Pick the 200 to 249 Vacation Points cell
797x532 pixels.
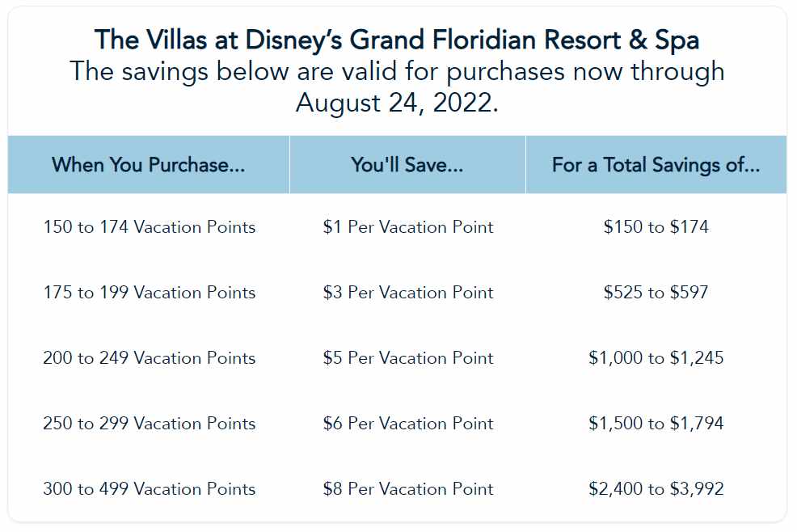click(150, 358)
